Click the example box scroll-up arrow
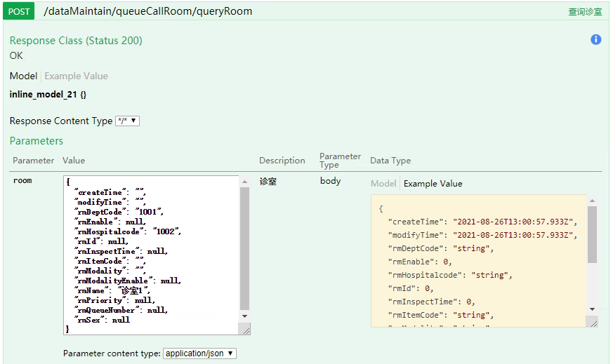Screen dimensions: 613x364 click(592, 201)
